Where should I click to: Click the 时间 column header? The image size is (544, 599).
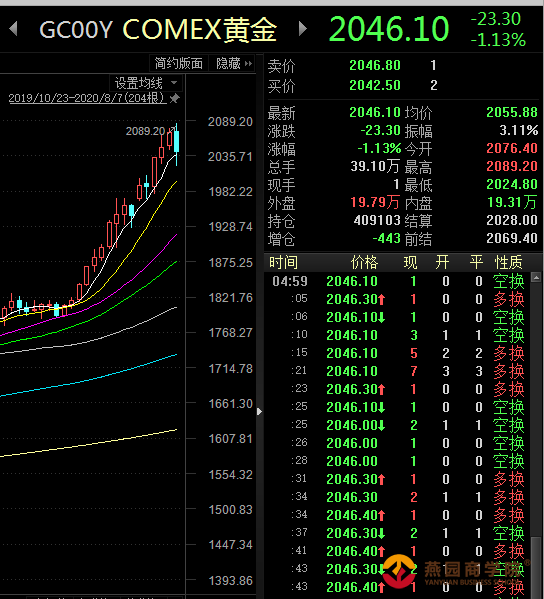[x=283, y=262]
